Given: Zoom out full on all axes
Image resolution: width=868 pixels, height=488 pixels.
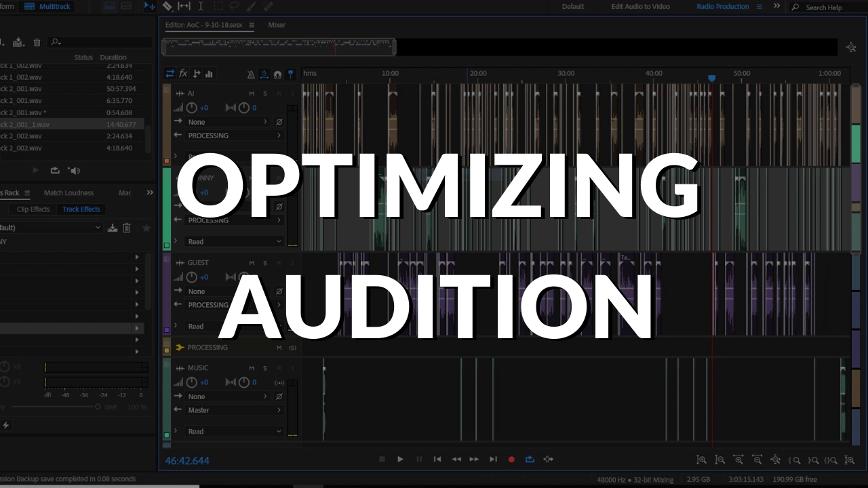Looking at the screenshot, I should tap(776, 460).
